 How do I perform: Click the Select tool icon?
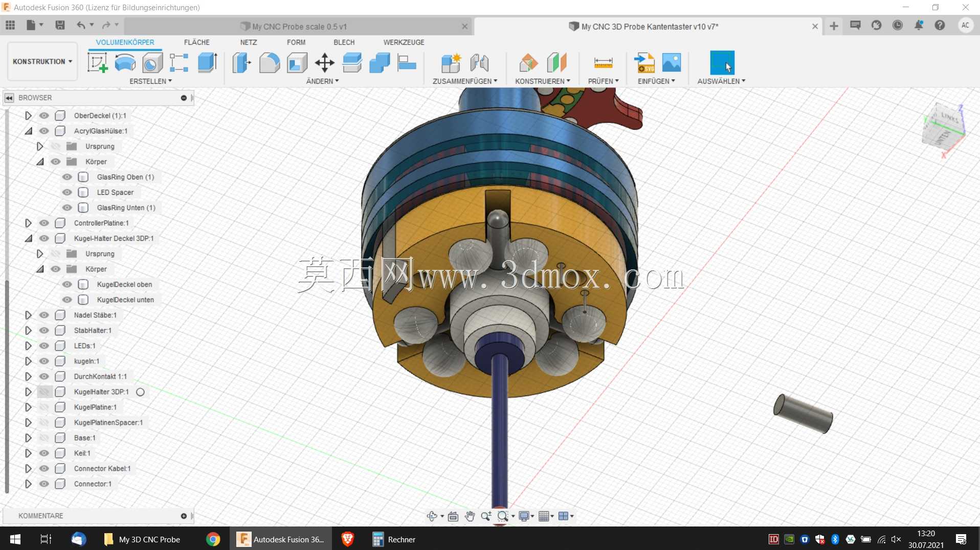coord(722,63)
